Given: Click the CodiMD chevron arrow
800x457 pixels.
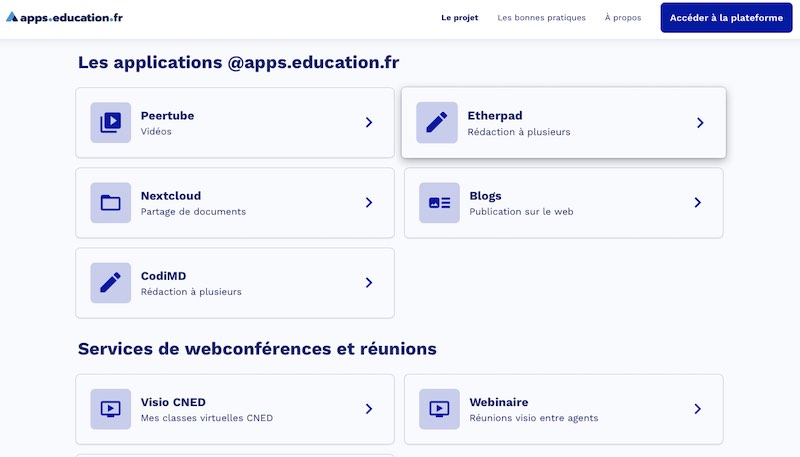Looking at the screenshot, I should click(x=369, y=283).
